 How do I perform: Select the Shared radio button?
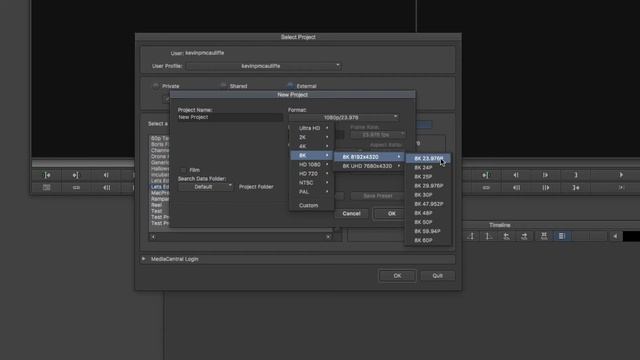(x=223, y=86)
